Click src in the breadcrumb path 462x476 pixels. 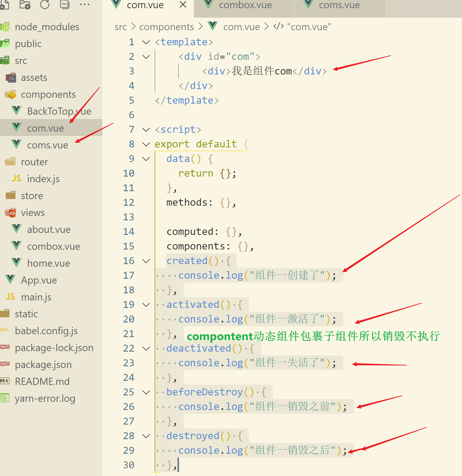pos(120,26)
